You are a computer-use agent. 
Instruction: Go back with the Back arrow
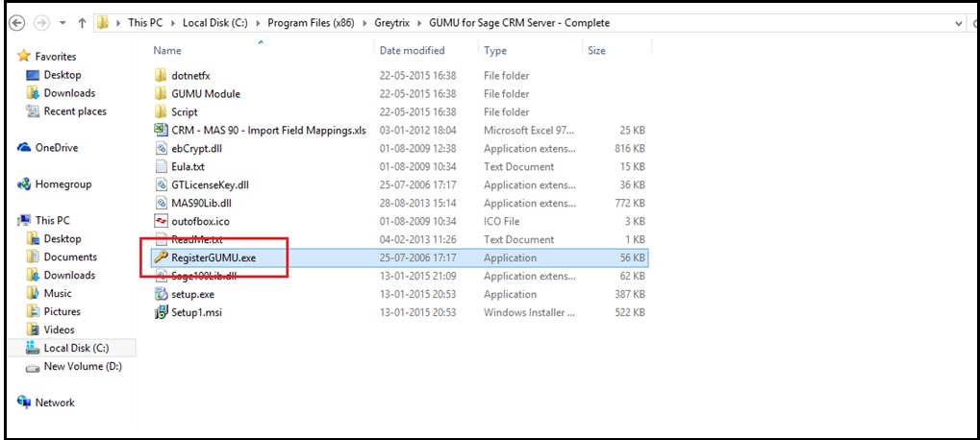coord(17,23)
